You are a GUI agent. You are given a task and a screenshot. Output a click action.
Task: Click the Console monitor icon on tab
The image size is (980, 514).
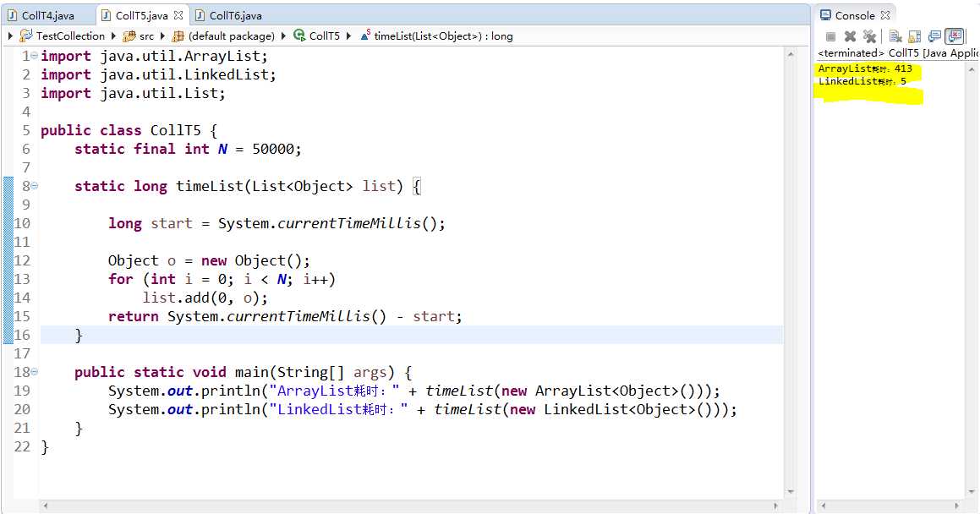click(825, 15)
